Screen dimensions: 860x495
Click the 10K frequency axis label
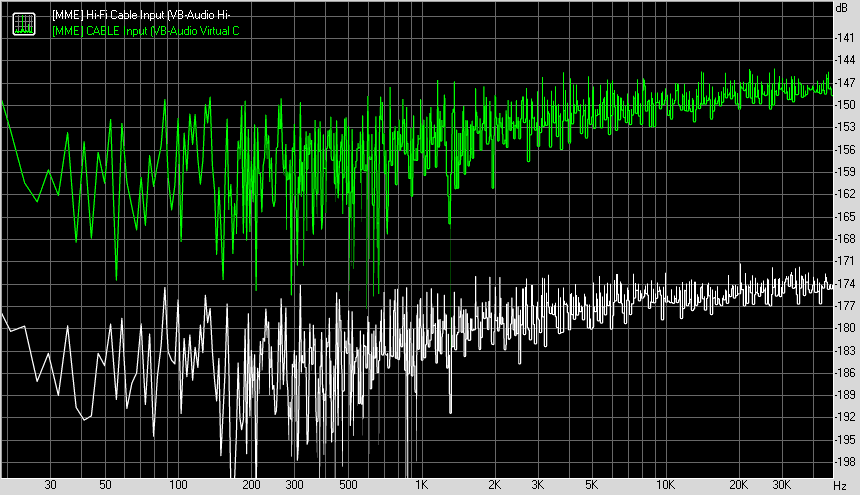coord(665,485)
